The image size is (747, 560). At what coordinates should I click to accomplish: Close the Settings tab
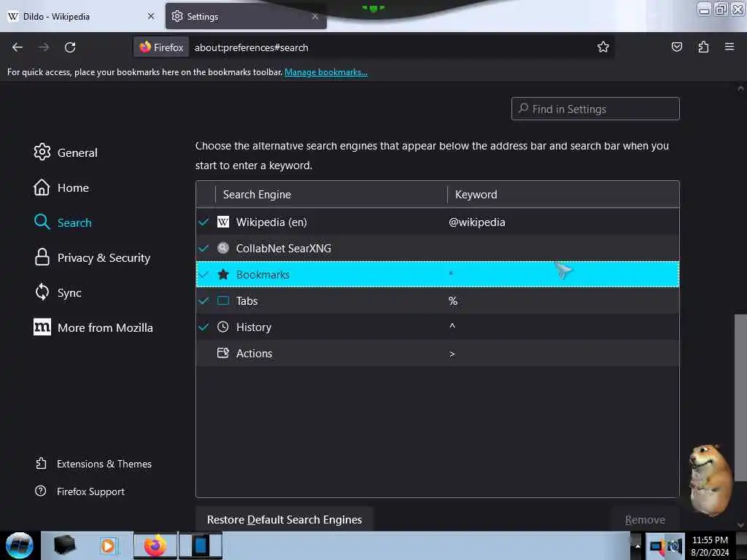tap(315, 16)
